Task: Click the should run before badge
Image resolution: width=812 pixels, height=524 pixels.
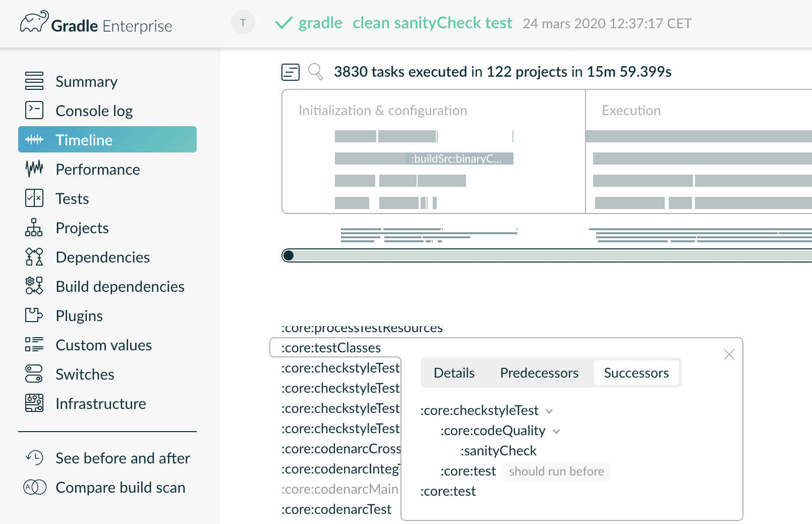Action: click(x=556, y=471)
